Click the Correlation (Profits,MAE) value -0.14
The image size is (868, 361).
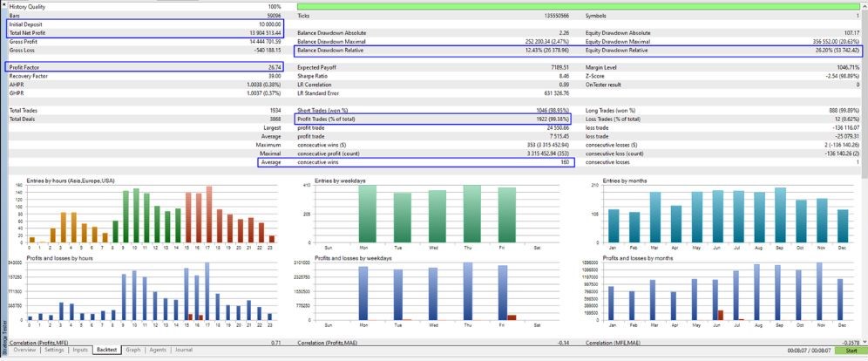(x=565, y=344)
